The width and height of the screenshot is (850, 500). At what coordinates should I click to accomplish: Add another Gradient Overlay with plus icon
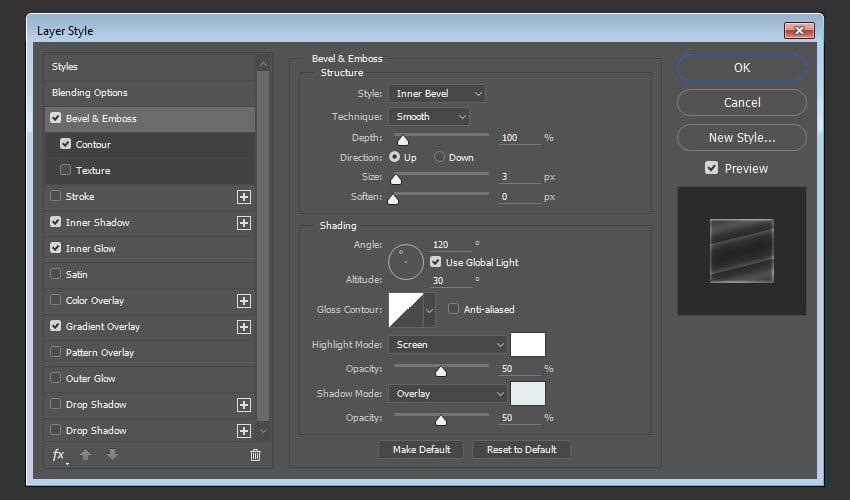(243, 327)
